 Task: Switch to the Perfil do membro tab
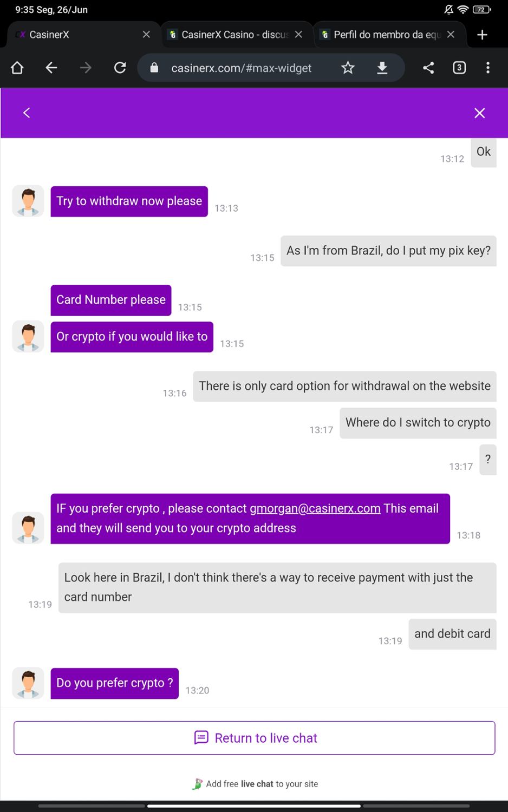[382, 35]
